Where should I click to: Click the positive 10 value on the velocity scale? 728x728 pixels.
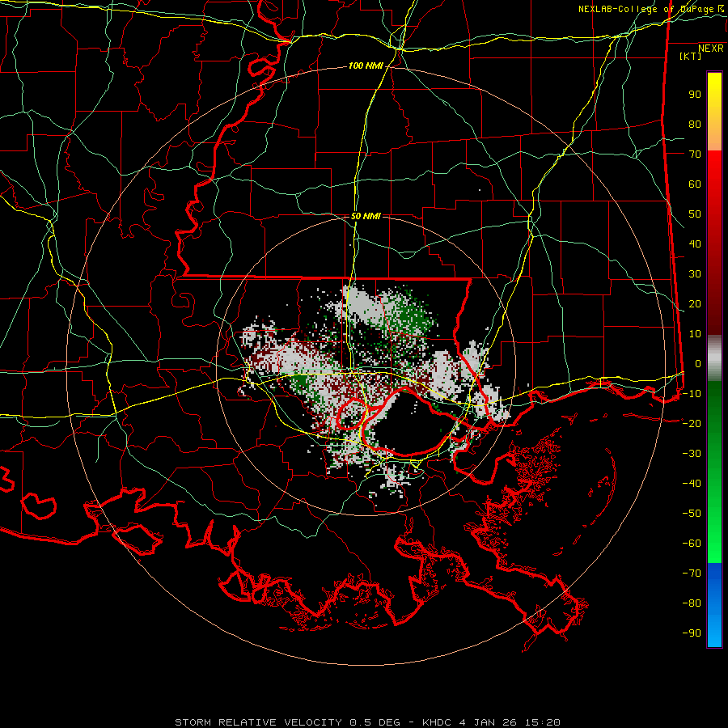click(695, 334)
